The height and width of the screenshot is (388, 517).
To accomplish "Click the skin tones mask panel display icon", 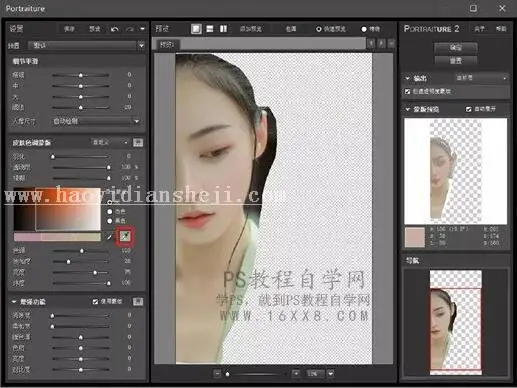I will click(x=138, y=143).
